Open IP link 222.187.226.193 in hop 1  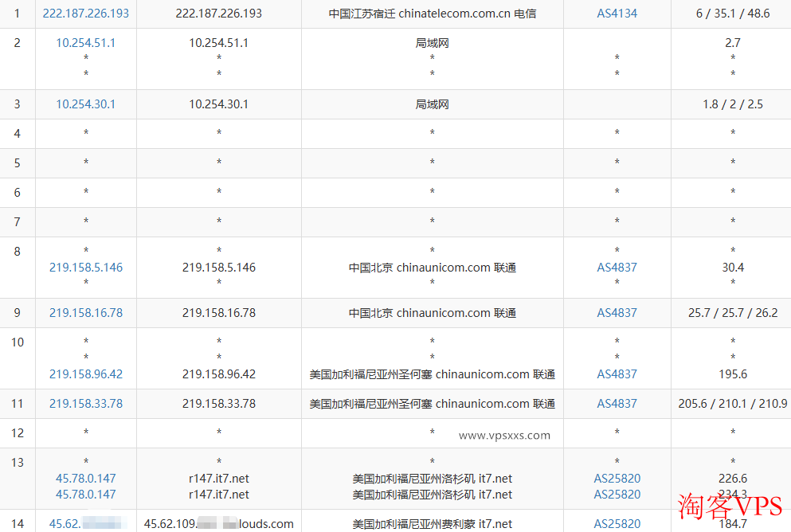86,14
